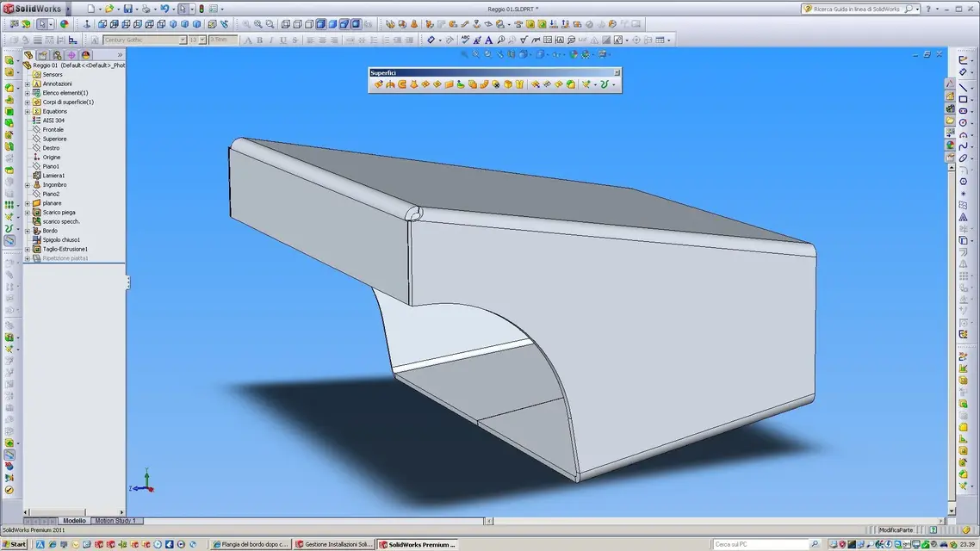Image resolution: width=980 pixels, height=551 pixels.
Task: Expand the Scarico piega feature
Action: pos(28,213)
